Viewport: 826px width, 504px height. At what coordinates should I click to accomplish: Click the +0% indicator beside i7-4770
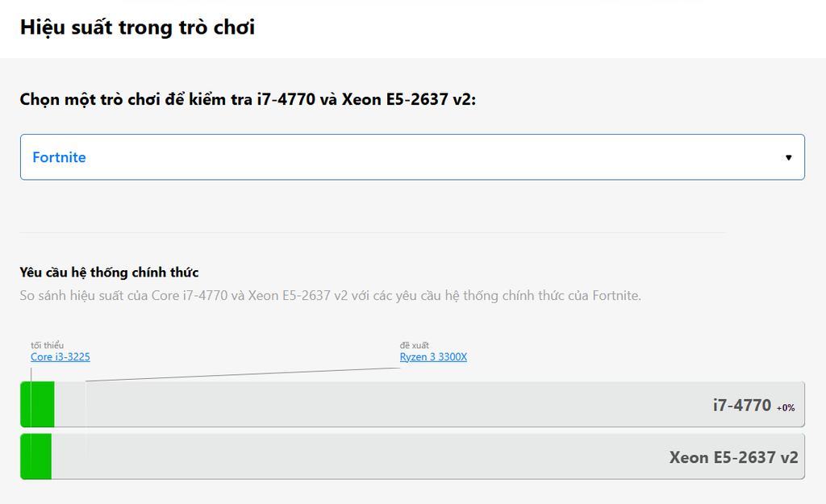tap(786, 407)
